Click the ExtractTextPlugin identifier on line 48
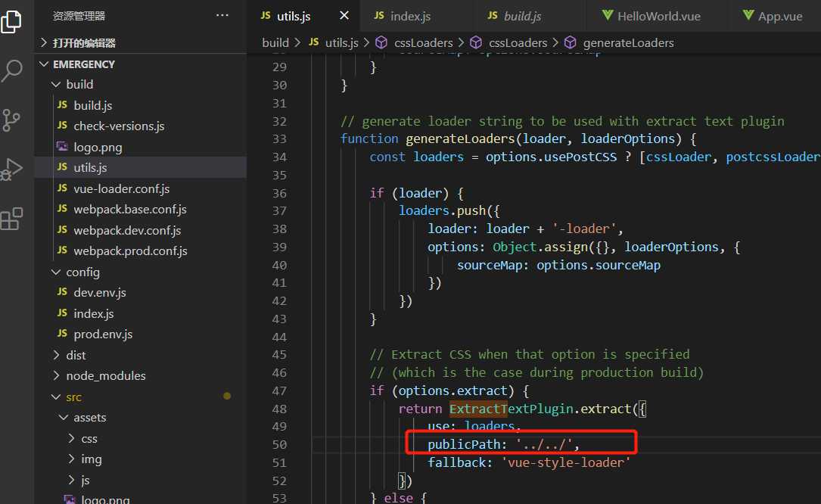The width and height of the screenshot is (821, 504). 512,409
